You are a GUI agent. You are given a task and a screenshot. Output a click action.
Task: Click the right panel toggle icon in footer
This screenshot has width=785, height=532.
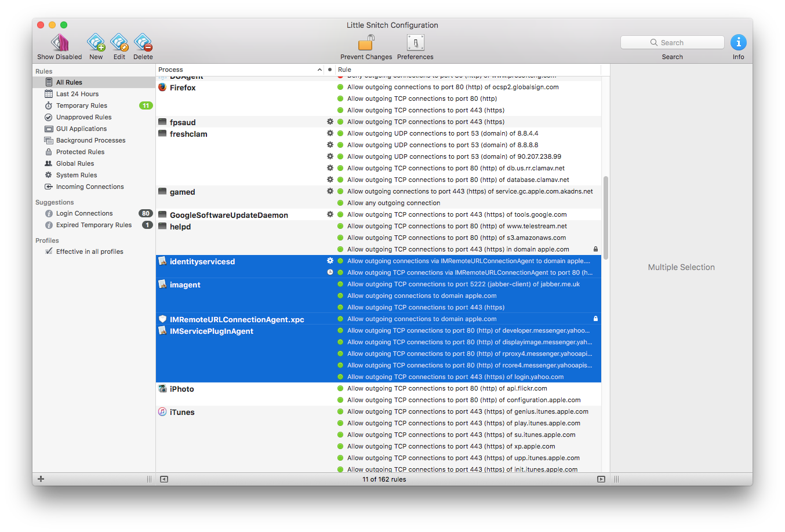coord(601,479)
